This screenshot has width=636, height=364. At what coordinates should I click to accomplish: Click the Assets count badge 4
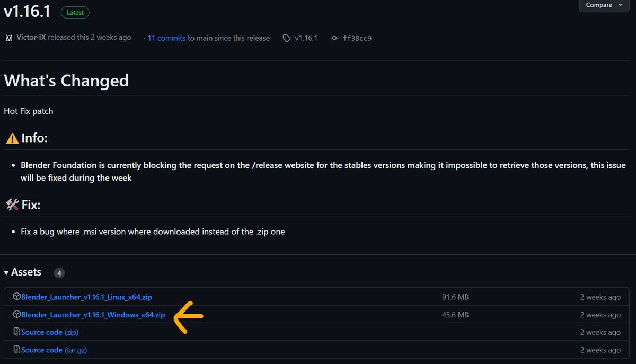pyautogui.click(x=59, y=273)
